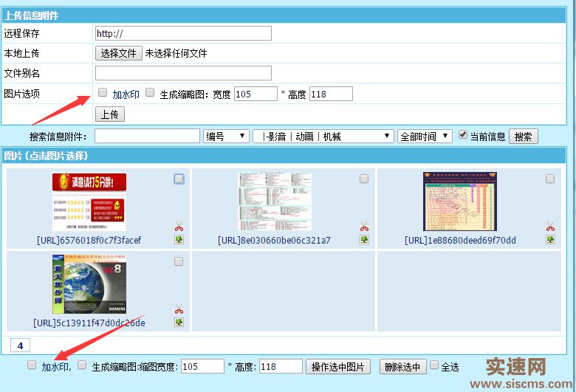Focus upload thumbnail 宽度 field showing 105

(256, 94)
